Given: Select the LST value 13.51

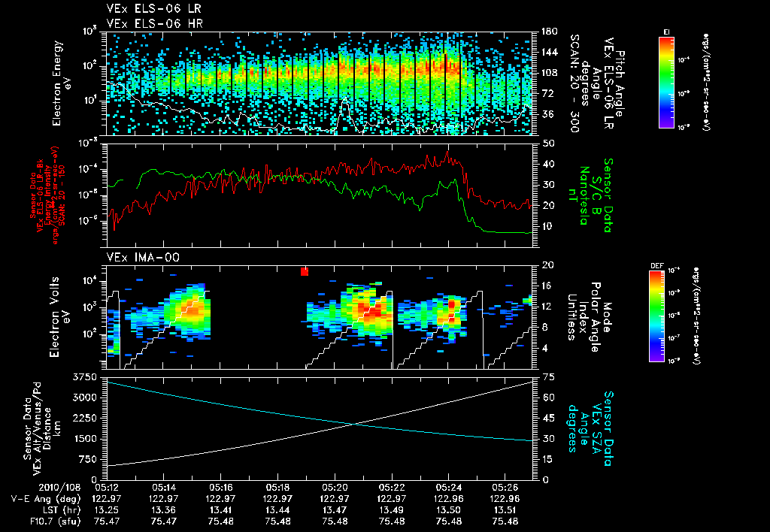Looking at the screenshot, I should [x=505, y=510].
